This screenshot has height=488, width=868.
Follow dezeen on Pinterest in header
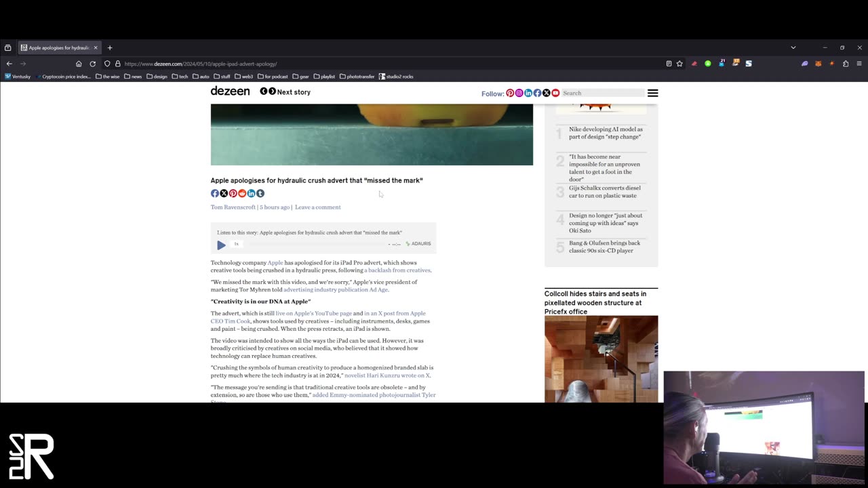[x=510, y=93]
